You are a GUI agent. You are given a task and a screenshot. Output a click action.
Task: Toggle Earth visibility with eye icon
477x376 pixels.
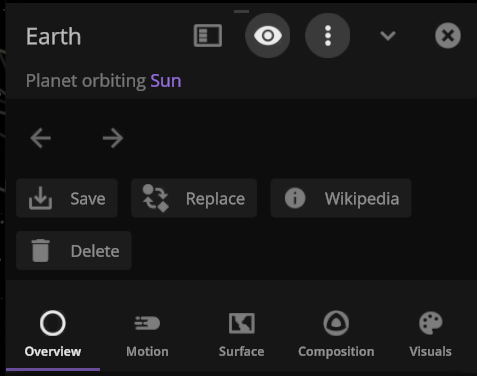[x=267, y=36]
